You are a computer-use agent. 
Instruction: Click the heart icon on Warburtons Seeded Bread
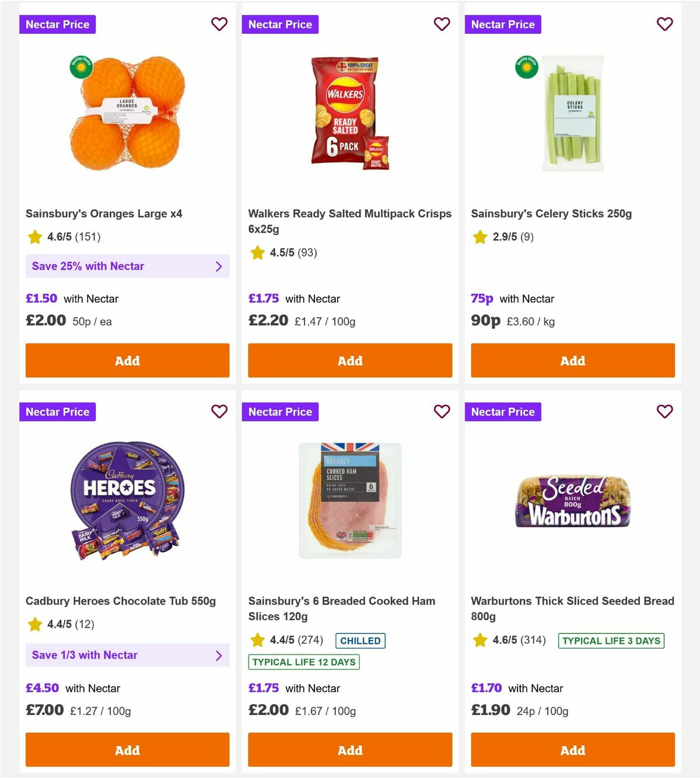tap(664, 411)
